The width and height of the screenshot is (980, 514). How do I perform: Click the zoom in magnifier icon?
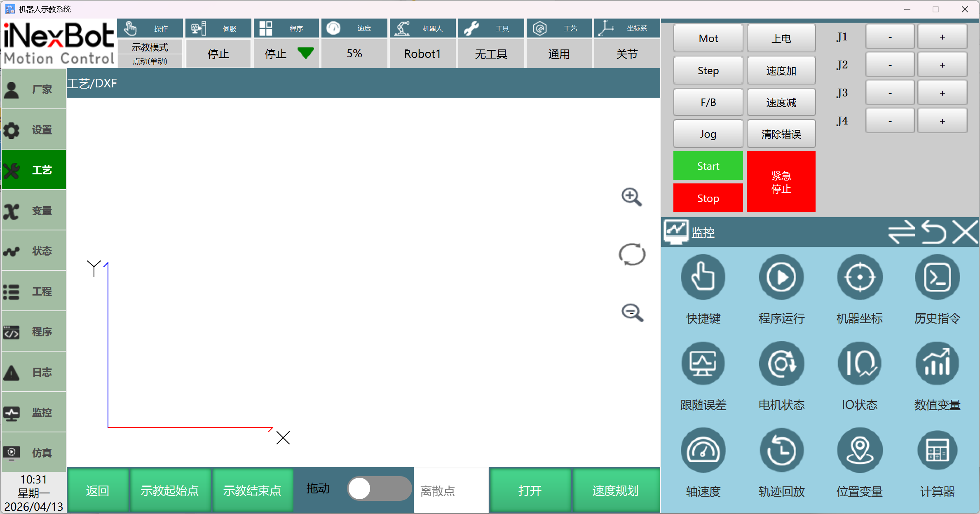631,197
